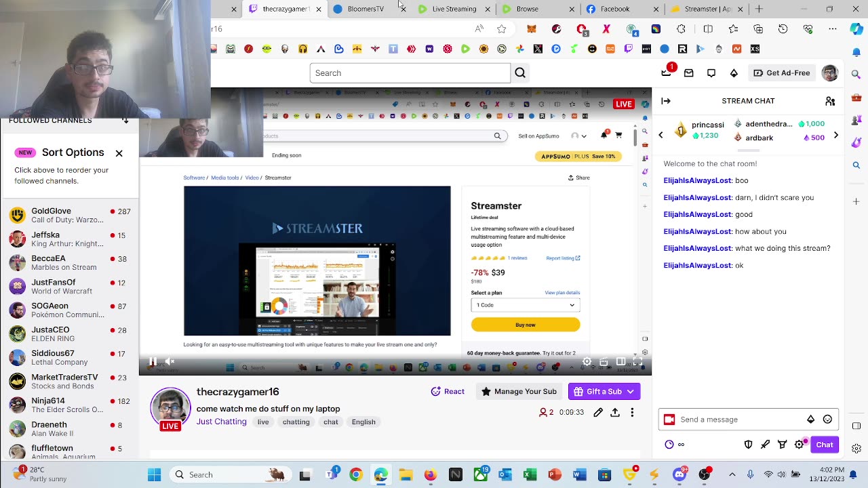Switch to the Live Streaming tab
Image resolution: width=868 pixels, height=488 pixels.
point(454,9)
